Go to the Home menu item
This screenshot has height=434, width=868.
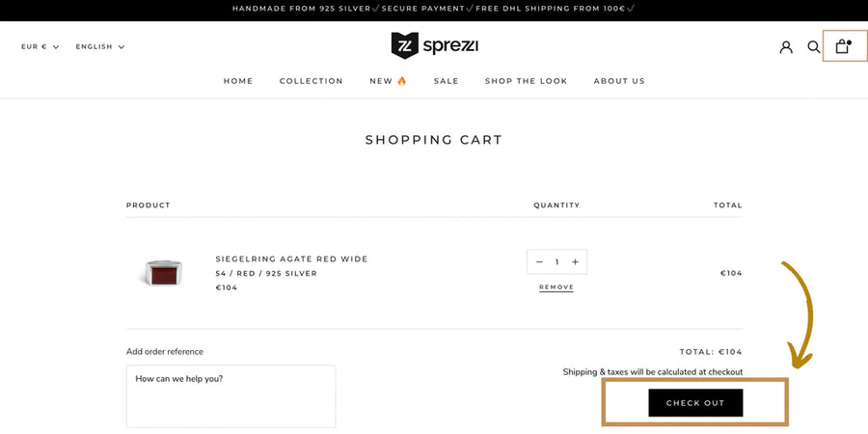[238, 81]
